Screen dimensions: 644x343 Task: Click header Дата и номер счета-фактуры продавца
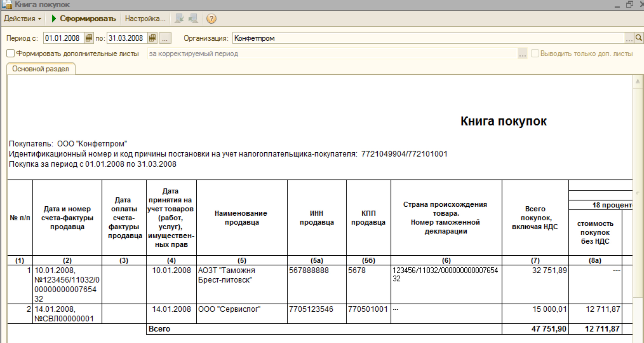(x=67, y=218)
